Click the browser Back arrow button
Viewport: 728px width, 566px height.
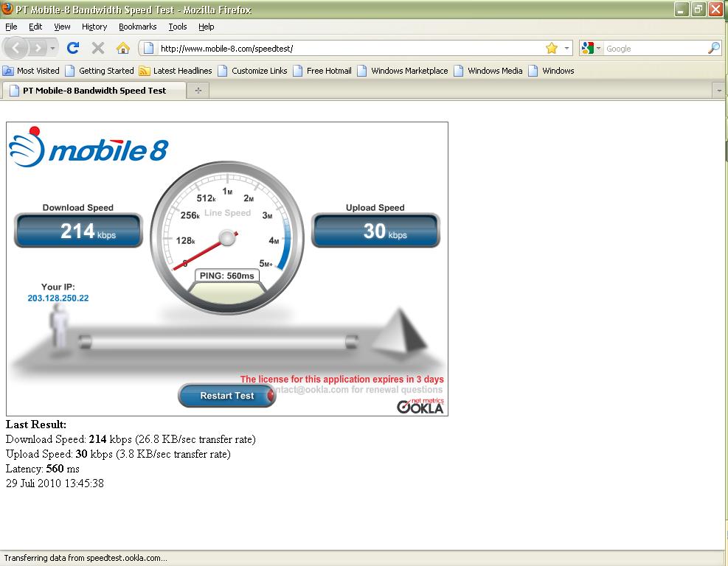coord(15,48)
